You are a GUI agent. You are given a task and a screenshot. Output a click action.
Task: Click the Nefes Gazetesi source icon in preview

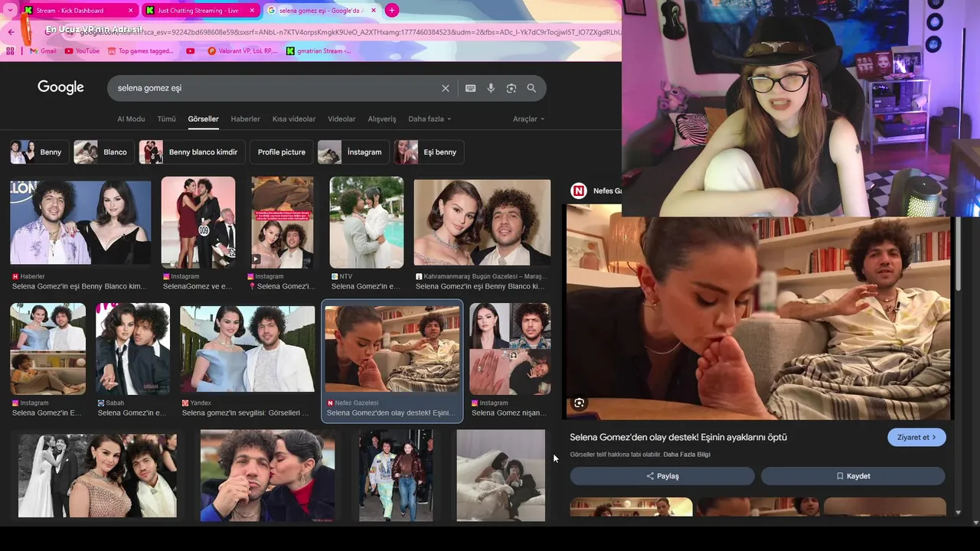click(x=579, y=191)
